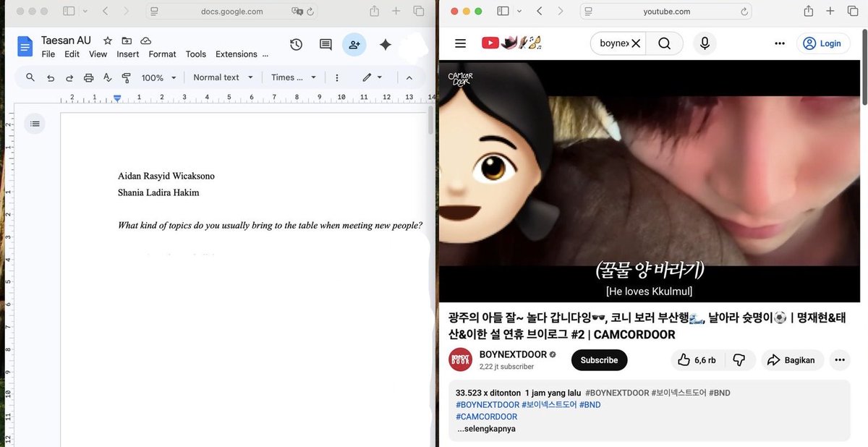Toggle the sidebar in YouTube Safari window
Image resolution: width=868 pixels, height=447 pixels.
(x=503, y=11)
